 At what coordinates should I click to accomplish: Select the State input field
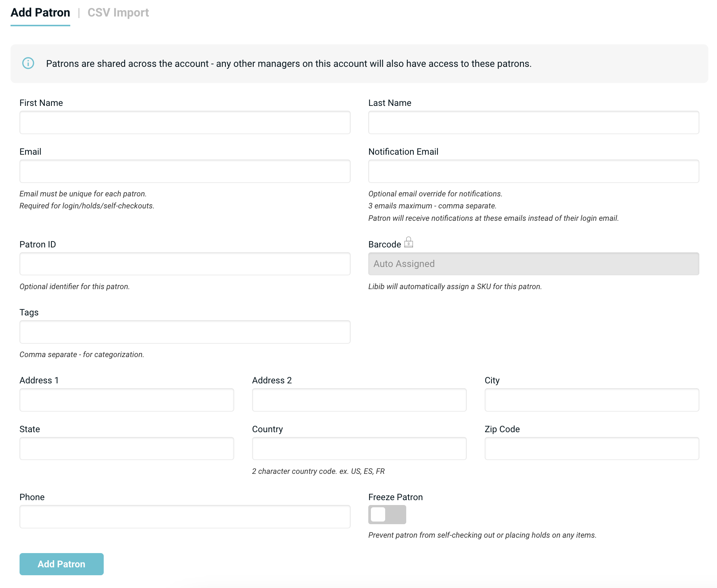click(x=127, y=449)
